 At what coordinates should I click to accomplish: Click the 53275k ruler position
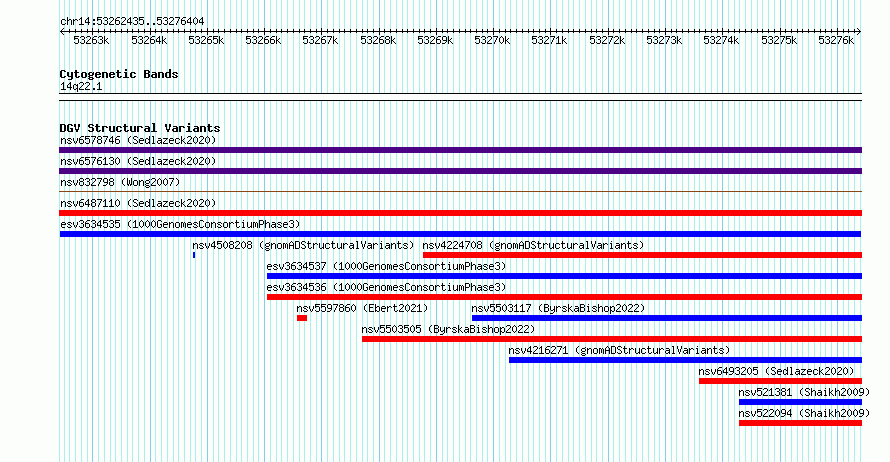click(779, 40)
